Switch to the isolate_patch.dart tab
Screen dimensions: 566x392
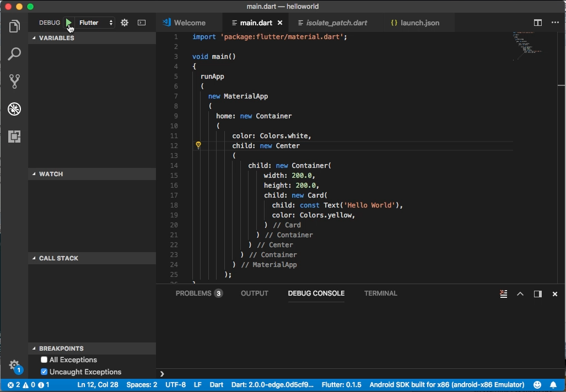(x=336, y=23)
